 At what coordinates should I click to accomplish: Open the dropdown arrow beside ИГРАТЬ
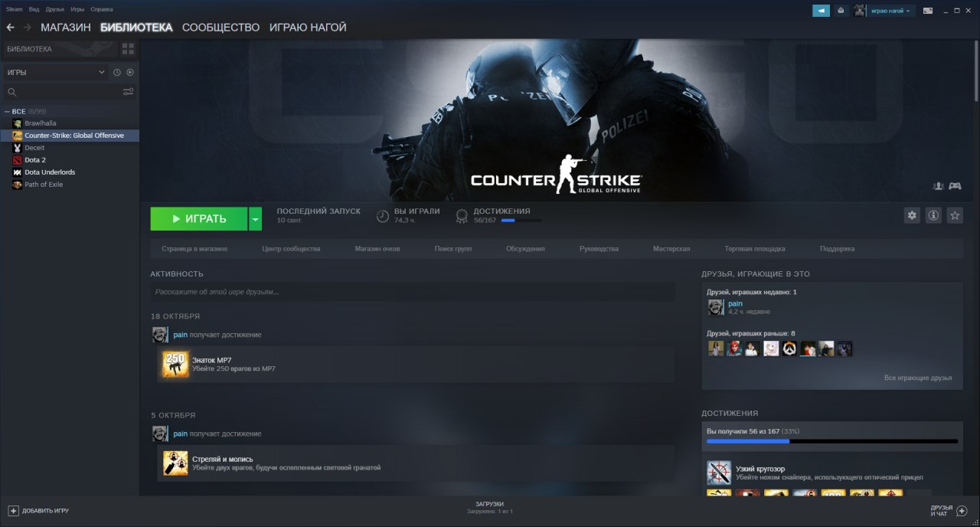256,218
